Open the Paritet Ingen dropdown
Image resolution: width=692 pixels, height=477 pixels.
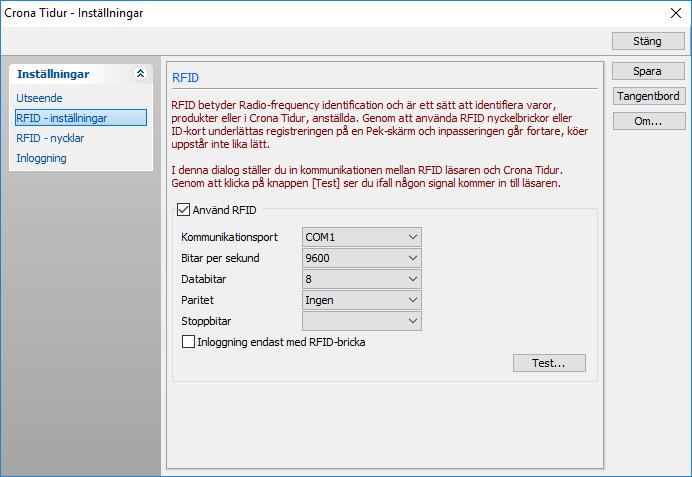(x=361, y=300)
